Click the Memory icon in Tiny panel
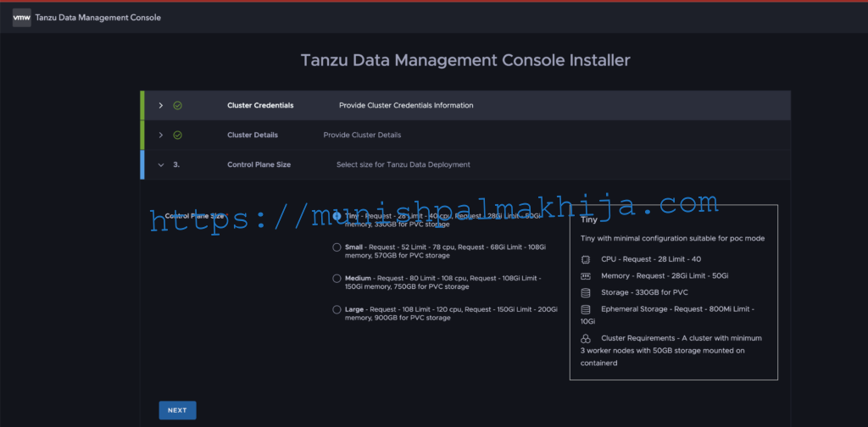Image resolution: width=868 pixels, height=427 pixels. pyautogui.click(x=586, y=275)
